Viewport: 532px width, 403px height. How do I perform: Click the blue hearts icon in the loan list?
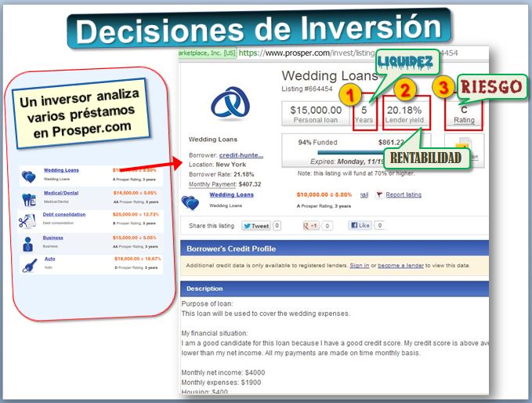point(28,177)
